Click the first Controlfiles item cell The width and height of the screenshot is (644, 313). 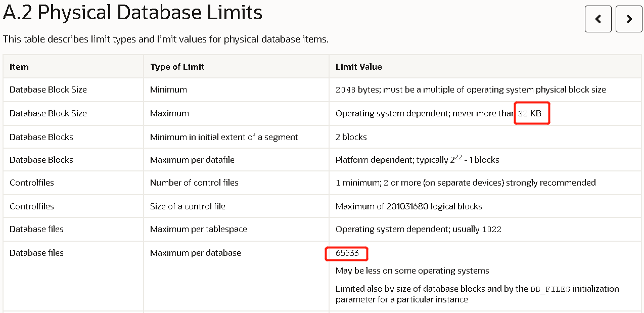click(x=73, y=183)
